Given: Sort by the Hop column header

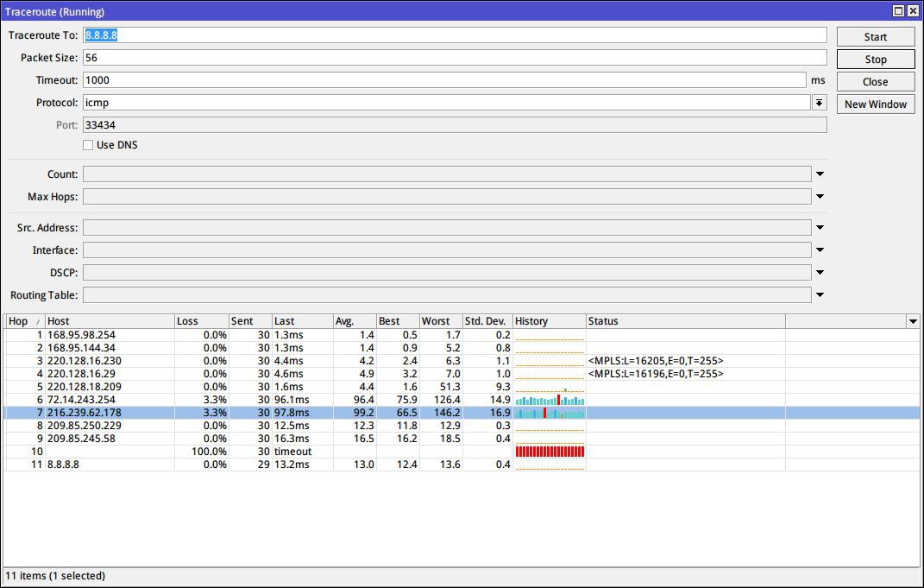Looking at the screenshot, I should pyautogui.click(x=24, y=321).
